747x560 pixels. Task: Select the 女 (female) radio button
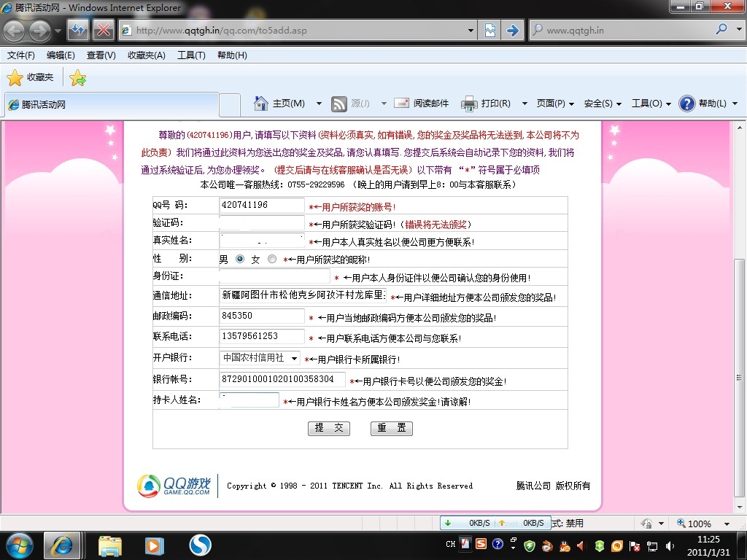click(272, 259)
